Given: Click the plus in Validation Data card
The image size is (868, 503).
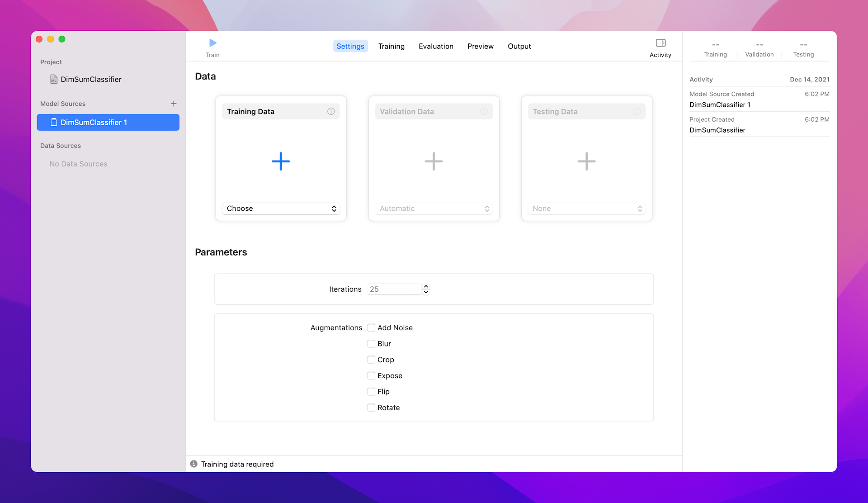Looking at the screenshot, I should 434,161.
